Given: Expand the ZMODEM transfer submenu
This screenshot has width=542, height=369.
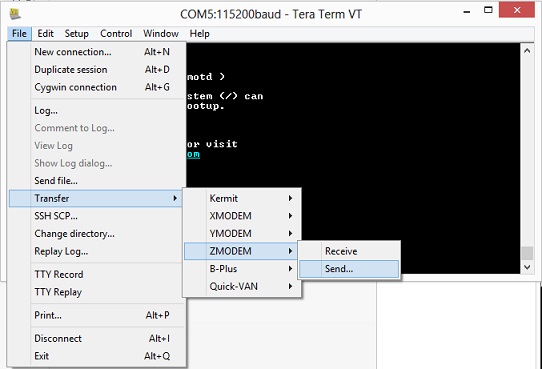Looking at the screenshot, I should [x=242, y=251].
